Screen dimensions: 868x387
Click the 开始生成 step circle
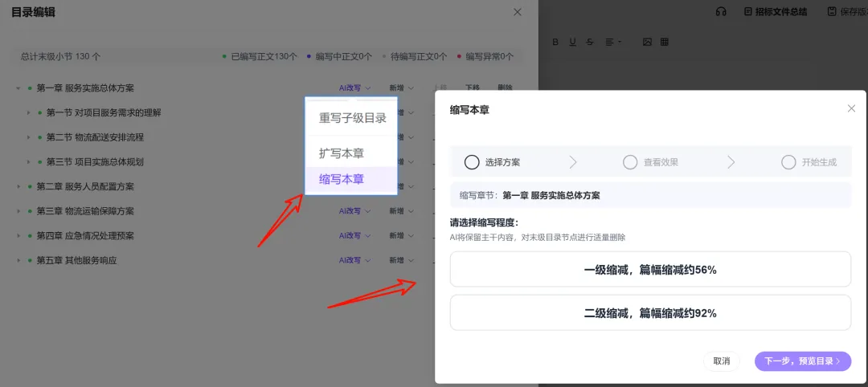[x=788, y=162]
